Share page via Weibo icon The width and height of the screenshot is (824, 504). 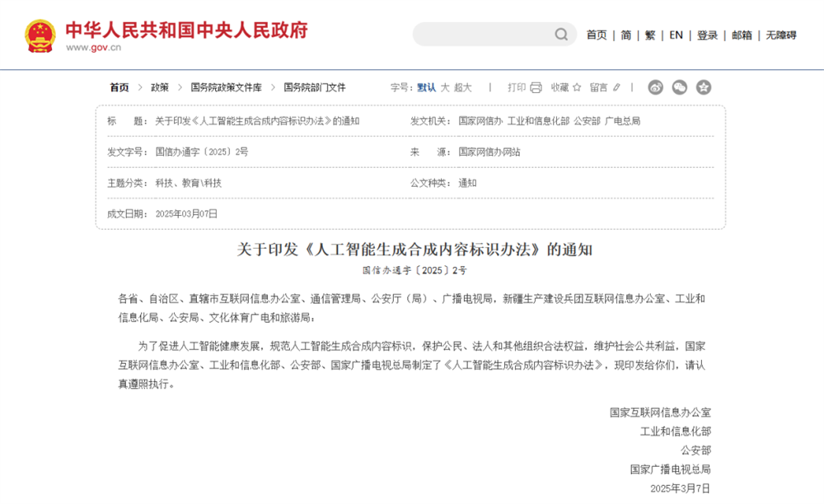click(655, 87)
